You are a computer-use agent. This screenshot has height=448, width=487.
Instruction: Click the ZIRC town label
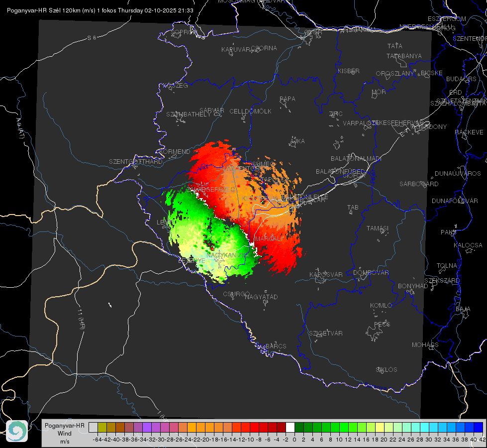(x=336, y=114)
